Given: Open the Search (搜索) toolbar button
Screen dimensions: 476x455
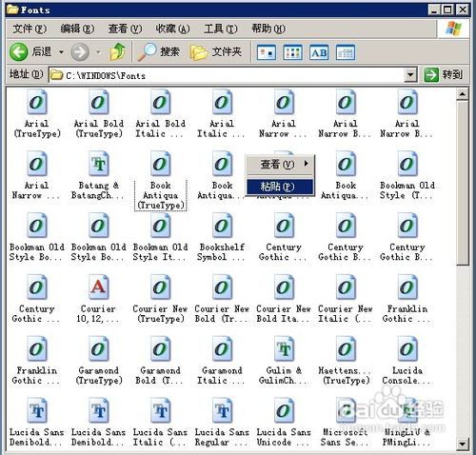Looking at the screenshot, I should 158,51.
